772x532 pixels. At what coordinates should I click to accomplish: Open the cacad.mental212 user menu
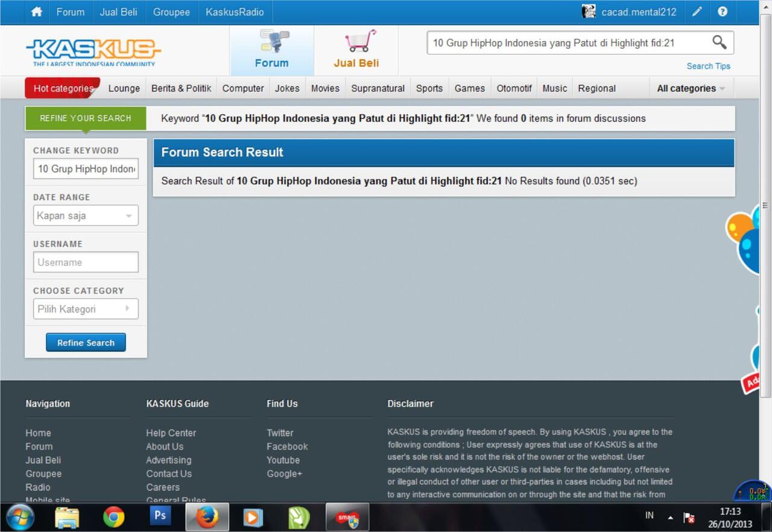tap(639, 11)
